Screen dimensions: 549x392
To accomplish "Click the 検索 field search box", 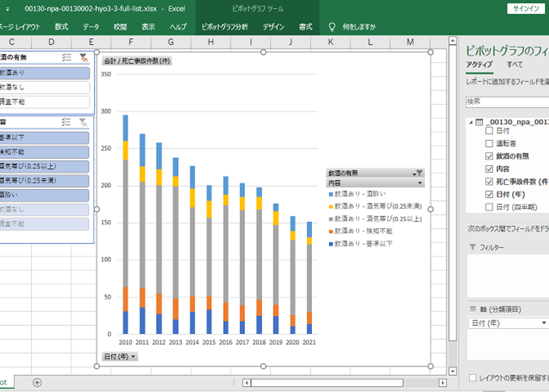I will point(507,102).
